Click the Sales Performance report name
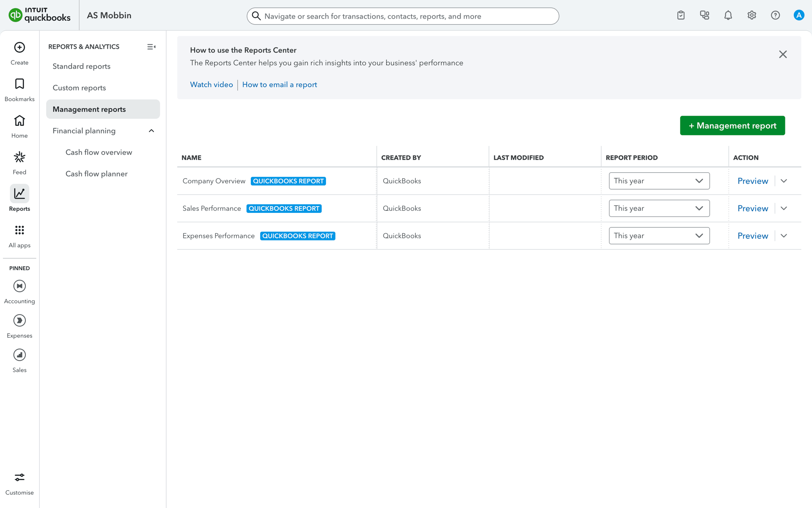Image resolution: width=812 pixels, height=508 pixels. click(x=212, y=209)
